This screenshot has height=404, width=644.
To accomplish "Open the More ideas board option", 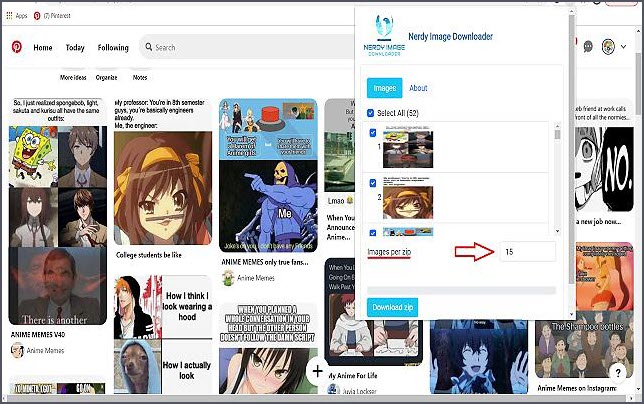I will [73, 77].
